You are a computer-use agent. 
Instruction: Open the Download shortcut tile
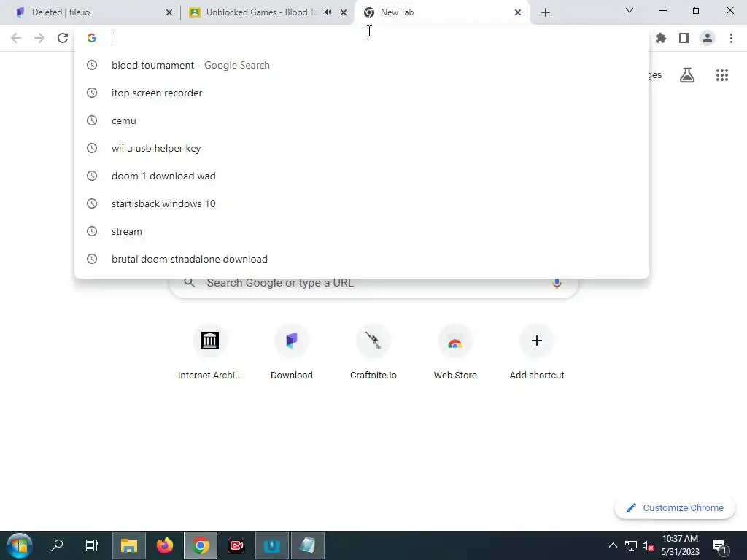[292, 352]
